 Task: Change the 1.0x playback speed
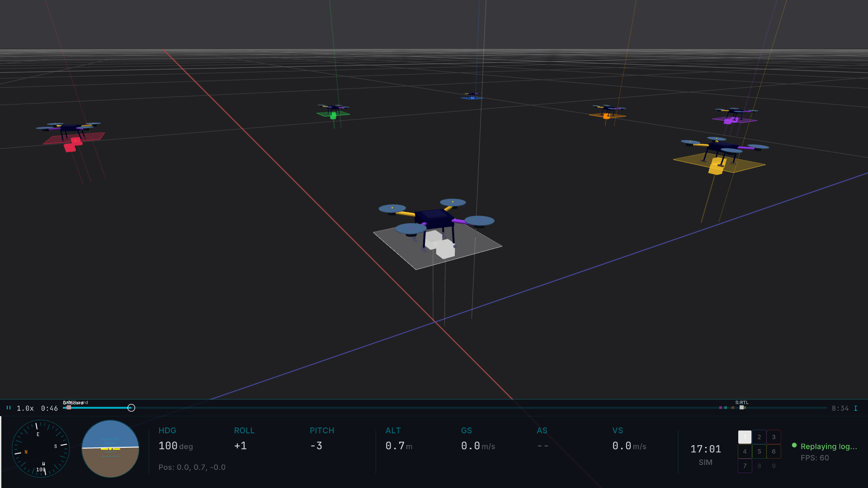[x=25, y=408]
